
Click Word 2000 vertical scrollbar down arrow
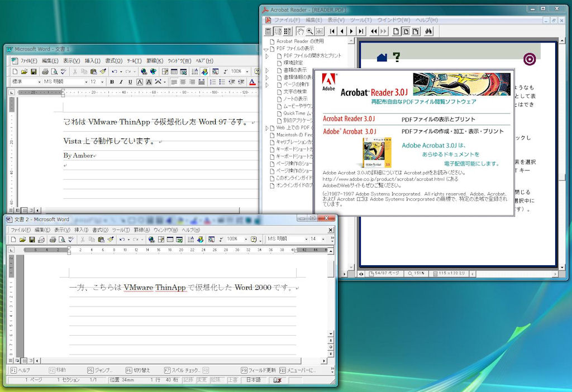(x=331, y=334)
